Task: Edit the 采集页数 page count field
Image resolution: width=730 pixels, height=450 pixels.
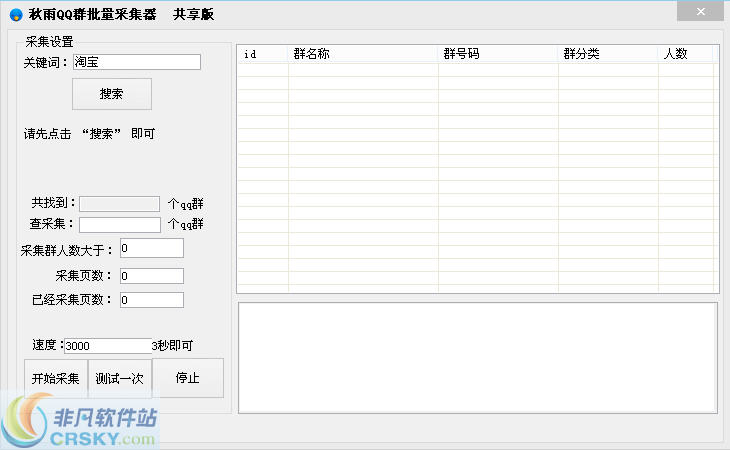Action: [x=152, y=276]
